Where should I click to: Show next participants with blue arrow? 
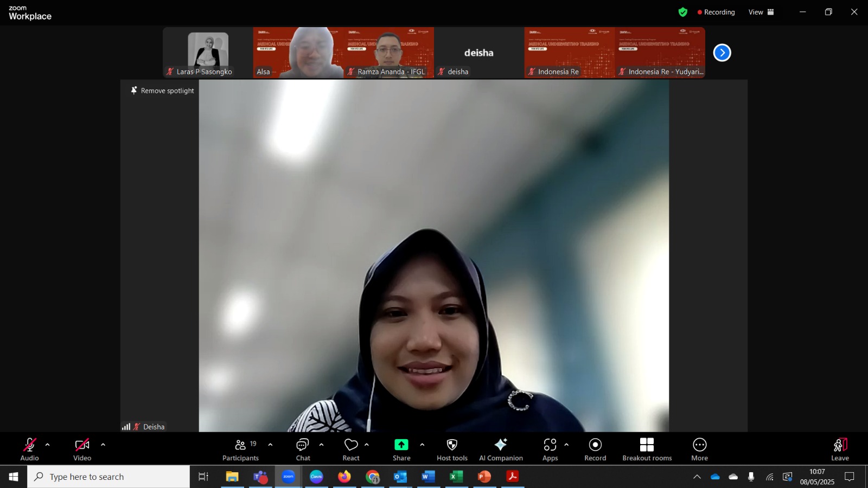722,53
